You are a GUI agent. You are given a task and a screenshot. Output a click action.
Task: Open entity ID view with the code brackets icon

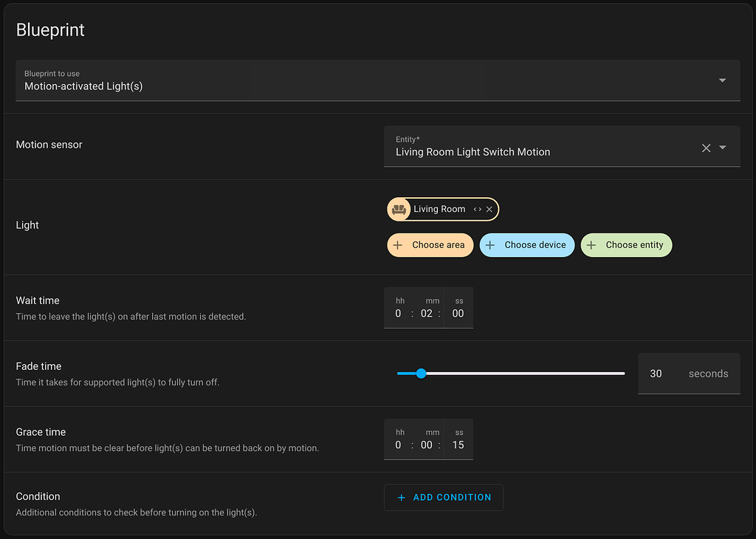tap(478, 209)
